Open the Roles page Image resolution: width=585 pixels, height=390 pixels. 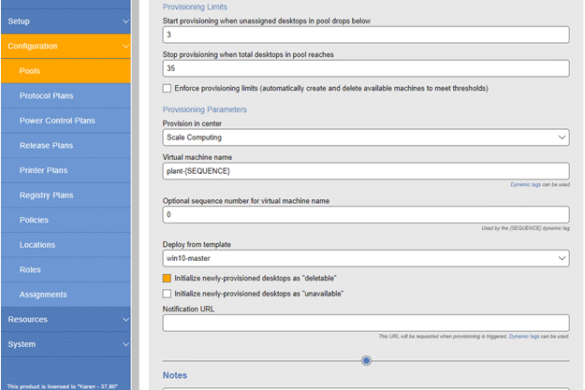(x=66, y=269)
